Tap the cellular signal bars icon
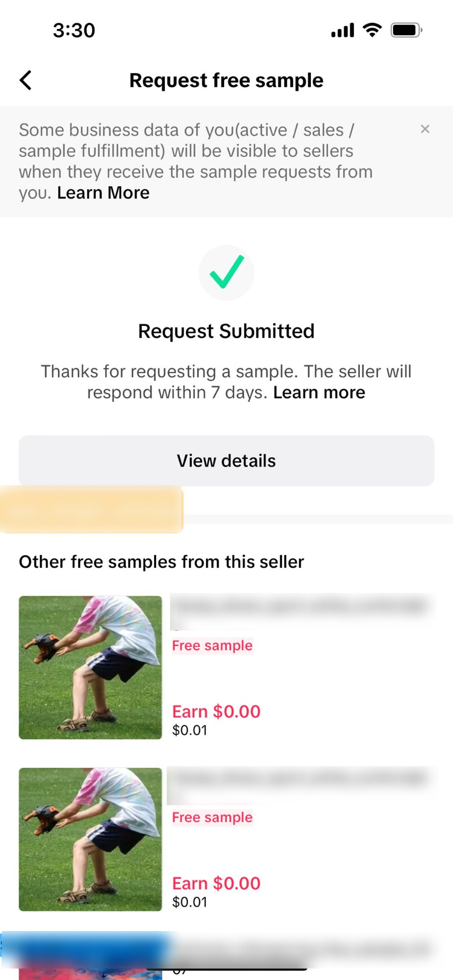Screen dimensions: 453x980 [x=343, y=30]
